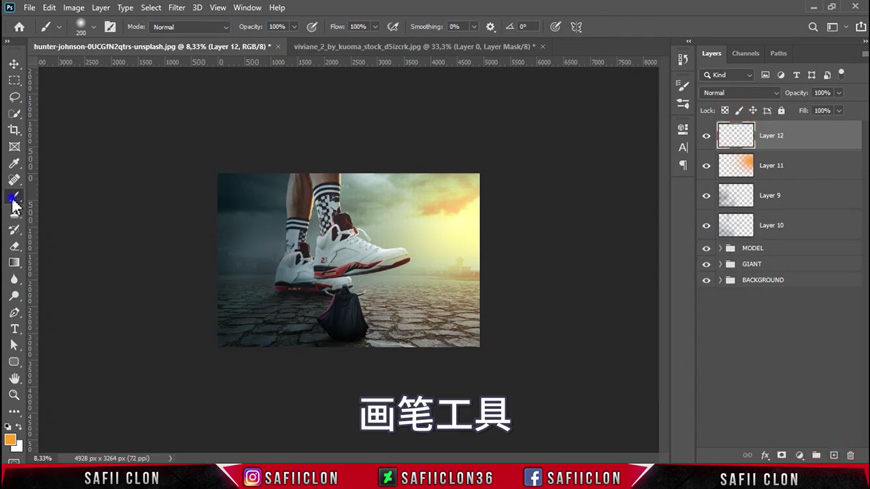Image resolution: width=870 pixels, height=489 pixels.
Task: Open the Brush Settings panel toggle
Action: click(110, 27)
